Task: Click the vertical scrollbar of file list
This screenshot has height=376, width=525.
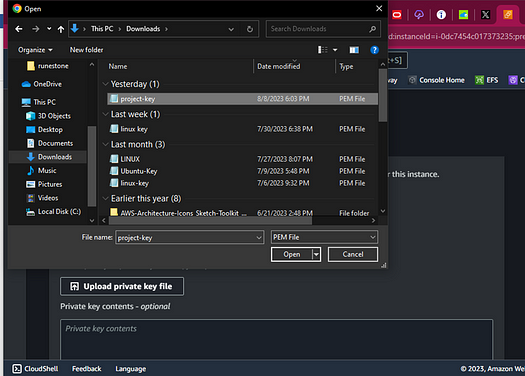Action: (383, 95)
